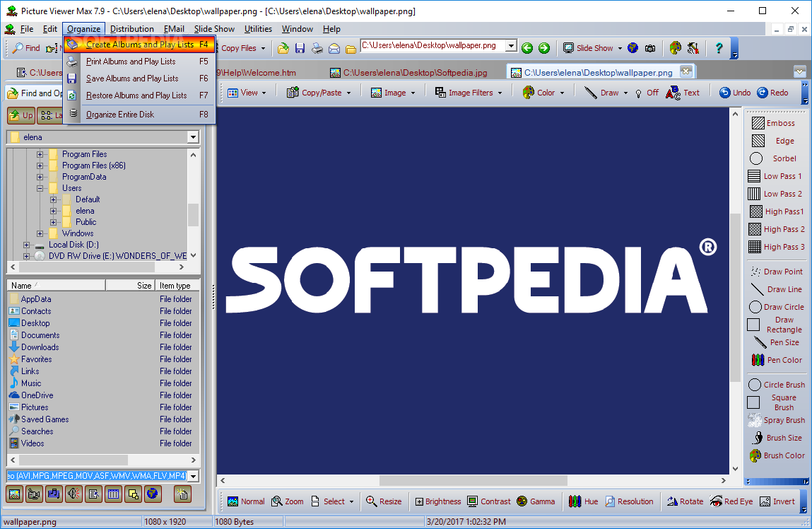
Task: Choose Restore Albums and Play Lists
Action: pos(139,96)
